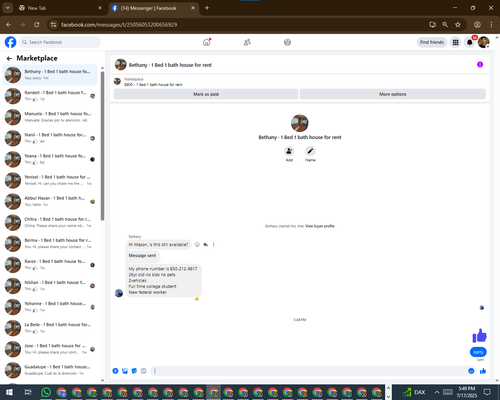
Task: Open the Chitra conversation
Action: pyautogui.click(x=50, y=222)
